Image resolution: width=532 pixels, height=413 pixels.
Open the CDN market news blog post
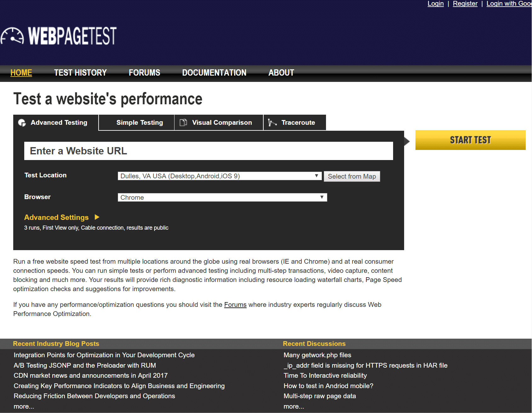click(x=90, y=375)
